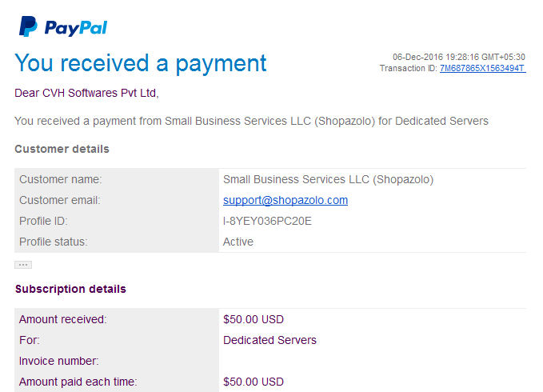This screenshot has width=543, height=392.
Task: Click the Amount paid each time value
Action: pos(254,382)
